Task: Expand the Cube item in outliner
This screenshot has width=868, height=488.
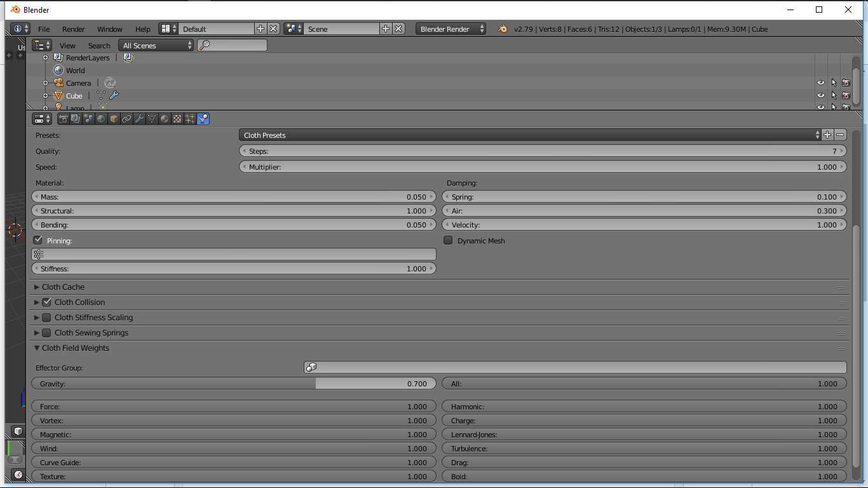Action: pyautogui.click(x=45, y=96)
